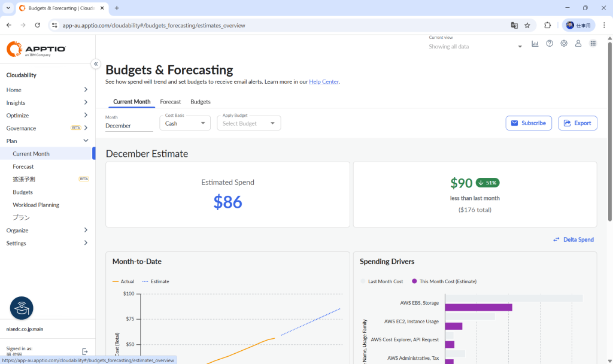Toggle Last Month Cost legend
The image size is (613, 364).
point(381,281)
